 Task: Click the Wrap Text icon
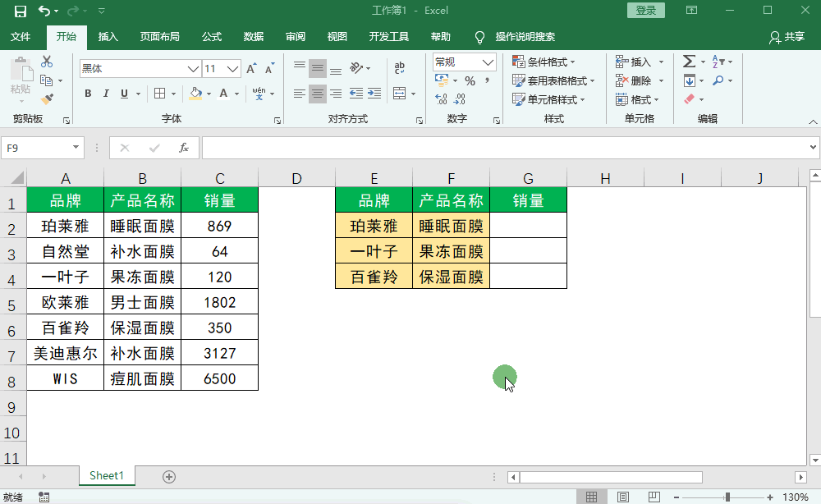point(400,67)
